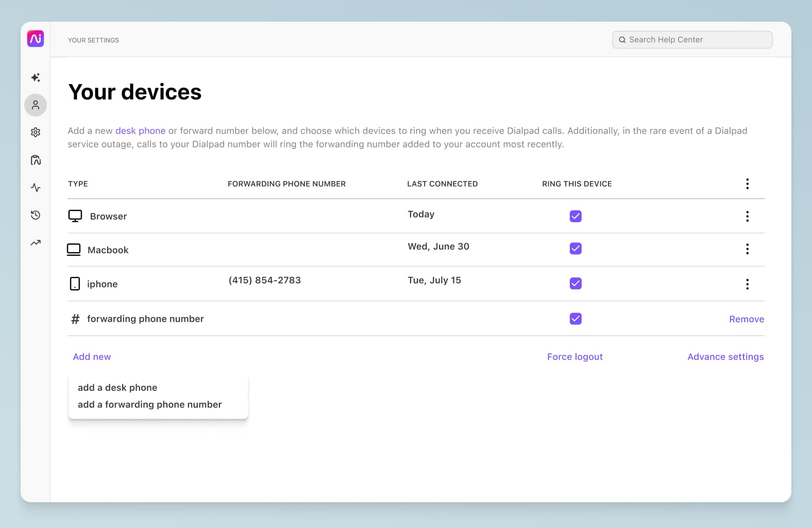
Task: Open the gear settings sidebar icon
Action: click(36, 133)
